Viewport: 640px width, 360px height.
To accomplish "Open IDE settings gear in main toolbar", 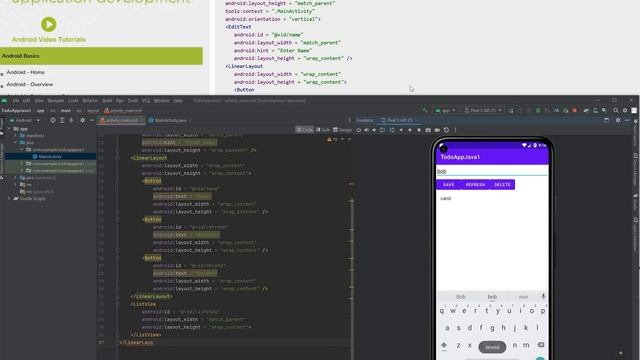I will point(625,110).
